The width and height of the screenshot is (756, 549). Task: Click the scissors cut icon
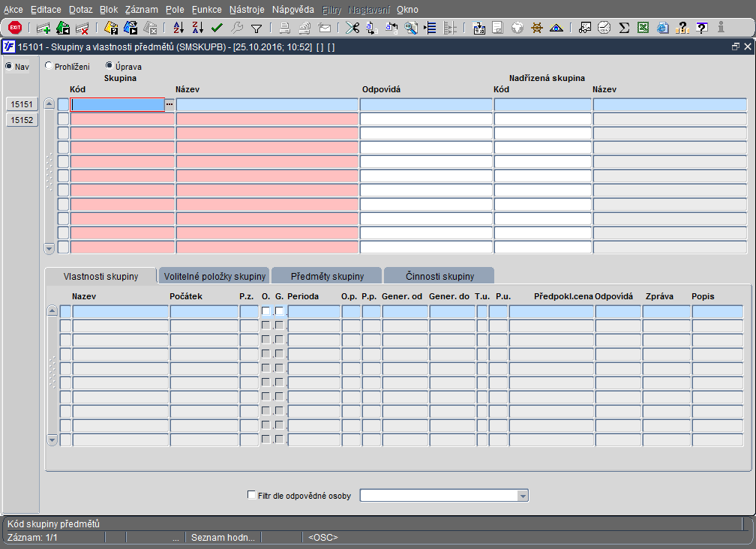point(352,28)
